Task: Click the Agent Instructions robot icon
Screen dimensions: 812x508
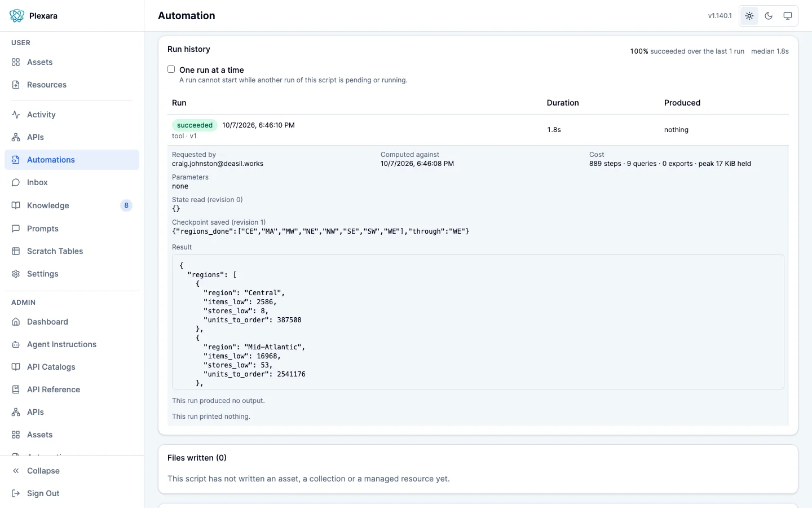Action: tap(16, 344)
